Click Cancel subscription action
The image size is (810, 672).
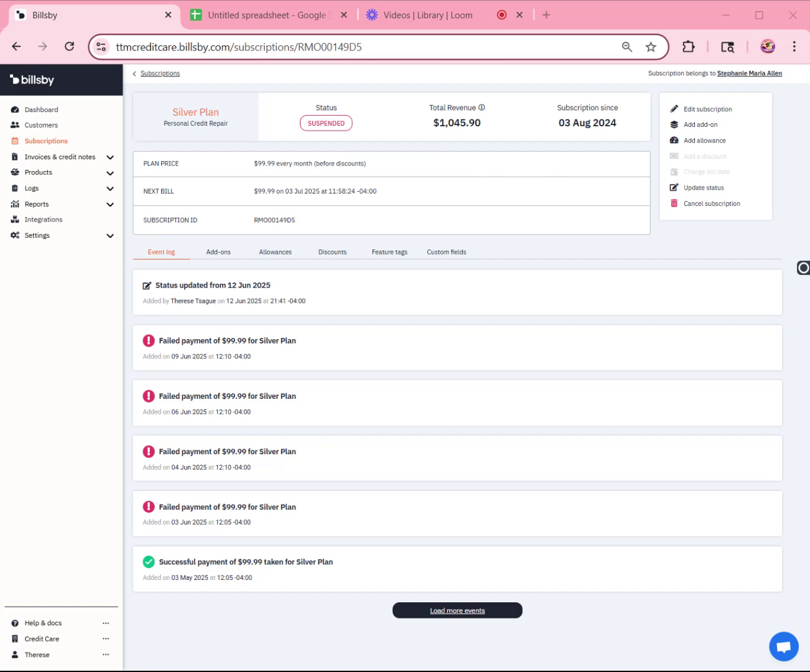[712, 203]
